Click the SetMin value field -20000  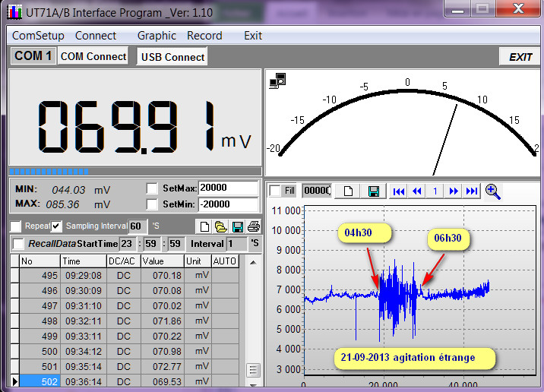click(228, 204)
